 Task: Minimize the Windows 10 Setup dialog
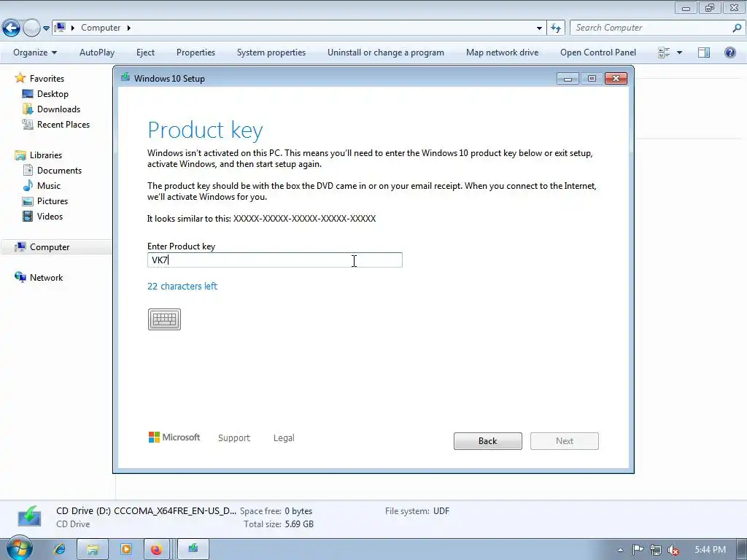coord(568,79)
